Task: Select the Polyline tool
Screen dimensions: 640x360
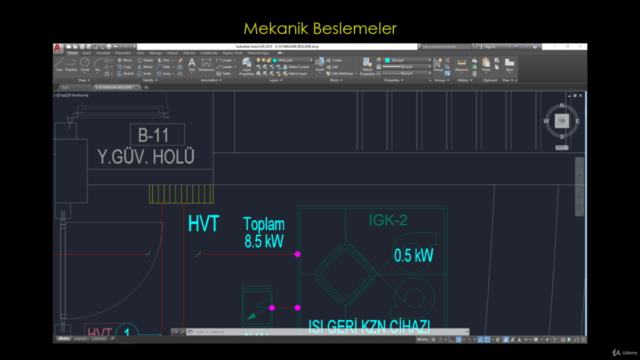Action: point(71,64)
